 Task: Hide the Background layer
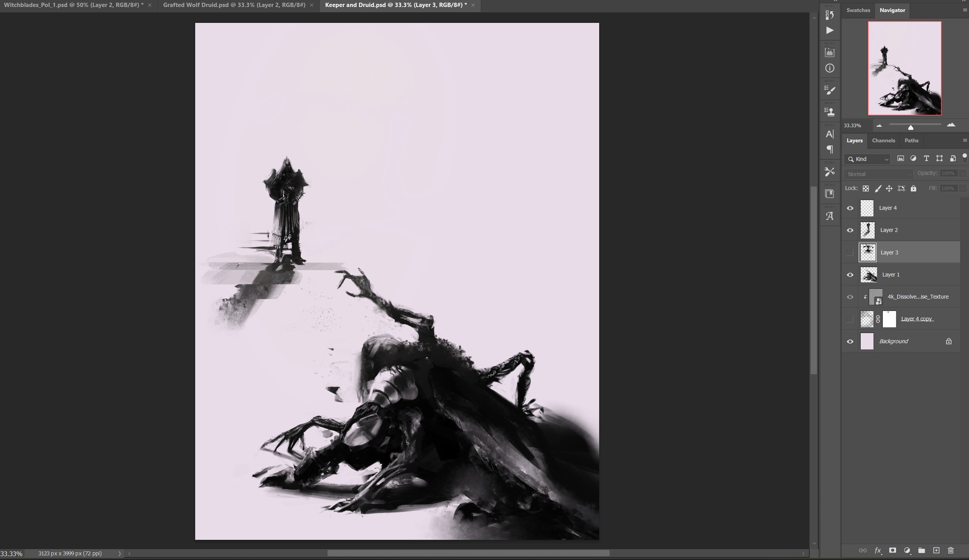(x=850, y=342)
